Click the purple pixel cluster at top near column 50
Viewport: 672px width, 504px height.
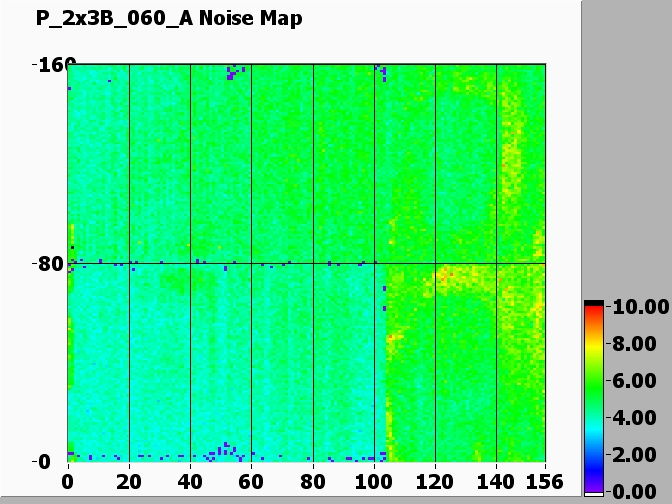[x=234, y=71]
